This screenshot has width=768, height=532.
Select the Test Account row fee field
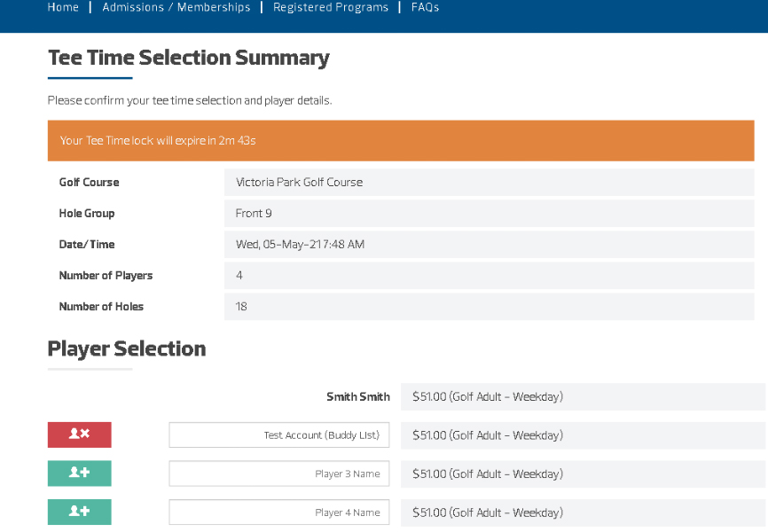(582, 435)
